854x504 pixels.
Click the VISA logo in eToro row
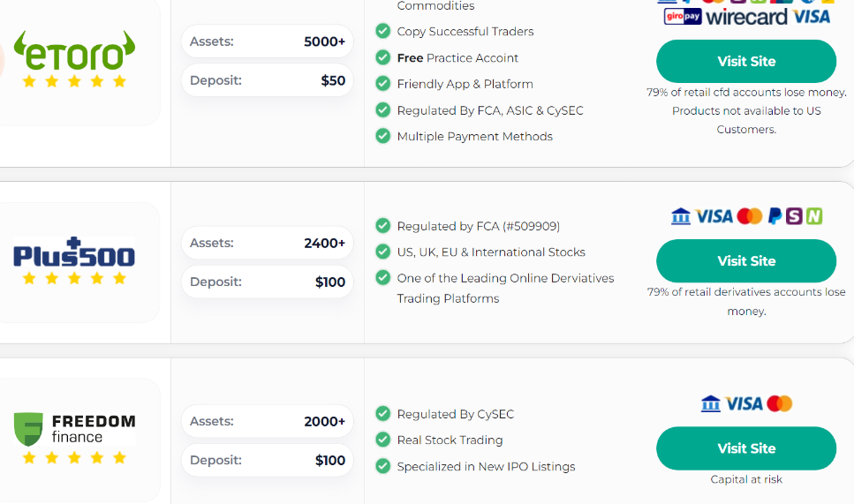812,17
